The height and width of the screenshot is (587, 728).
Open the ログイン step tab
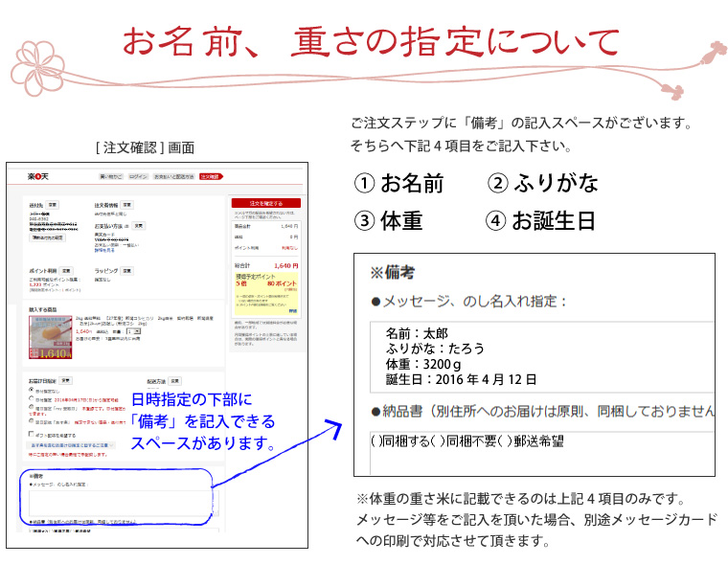click(138, 177)
